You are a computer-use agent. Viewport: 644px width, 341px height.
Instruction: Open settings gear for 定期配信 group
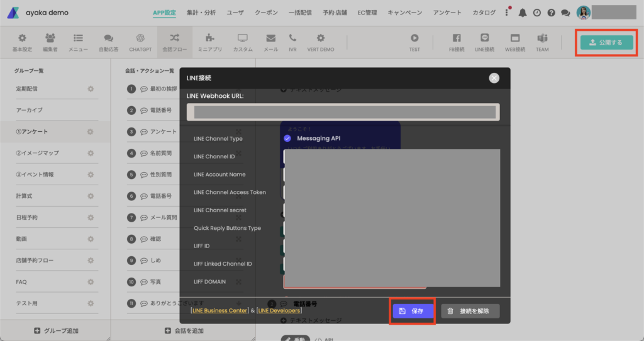pyautogui.click(x=91, y=89)
